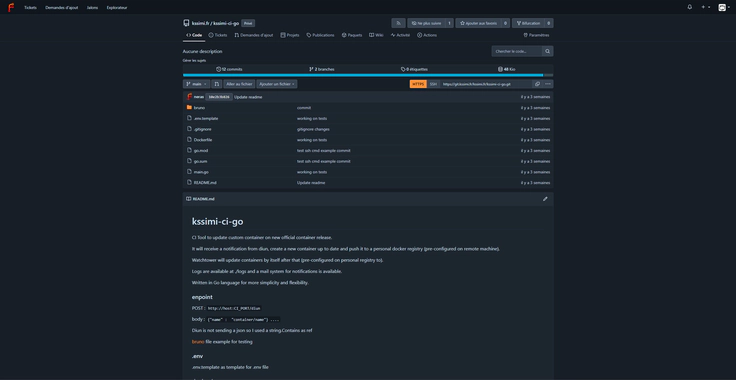Open the RSS feed button
Screen dimensions: 736x380
coord(398,23)
